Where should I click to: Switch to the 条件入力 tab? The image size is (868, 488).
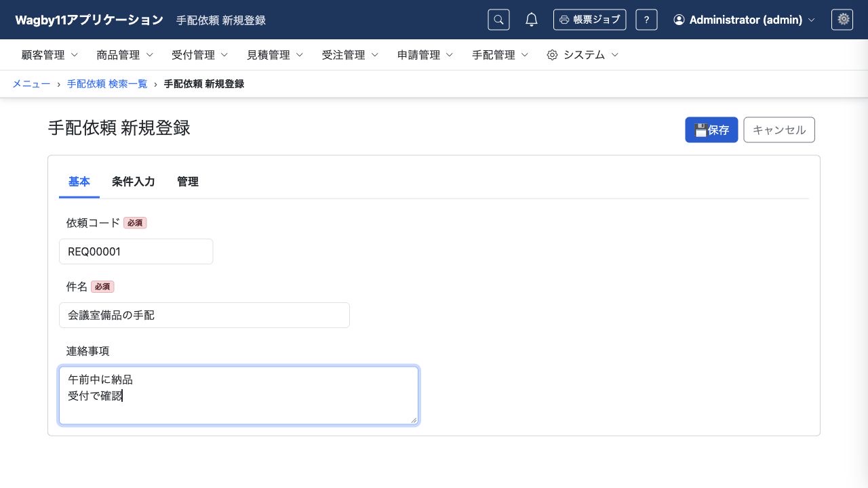(x=134, y=182)
